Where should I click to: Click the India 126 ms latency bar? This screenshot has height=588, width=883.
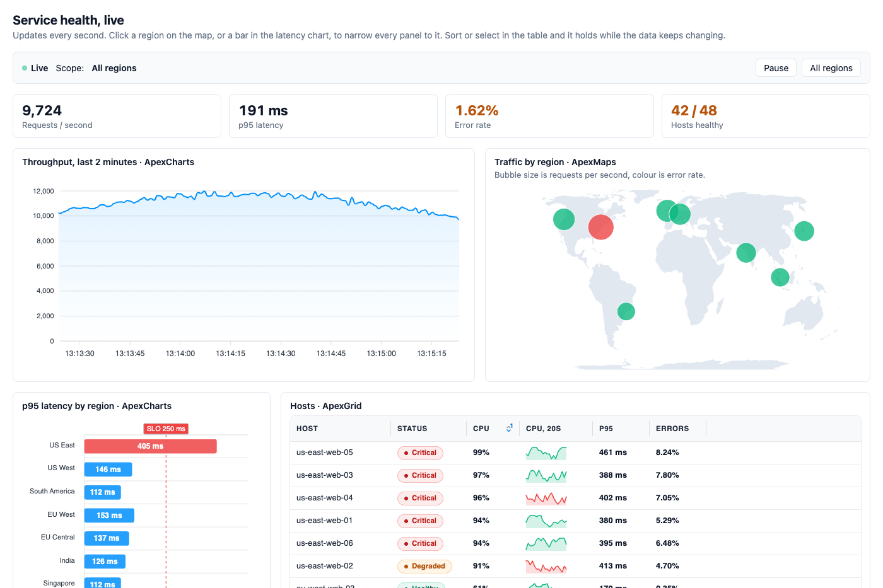pyautogui.click(x=105, y=562)
